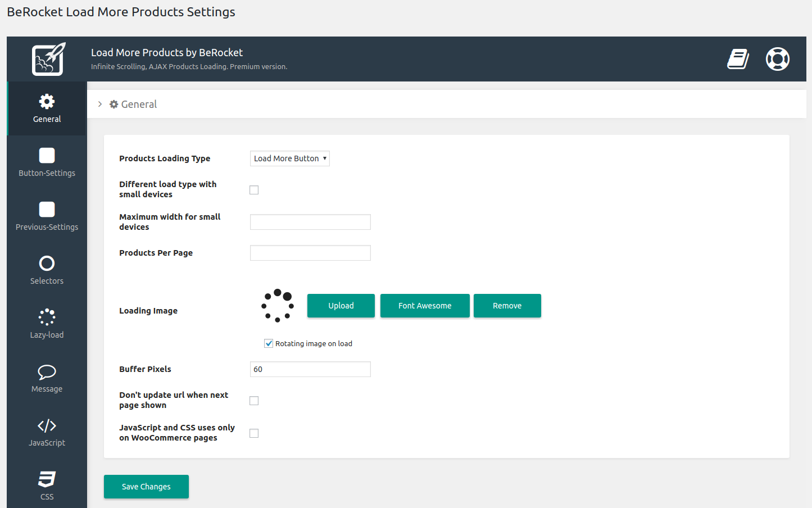Open the Lazy-load settings

47,324
